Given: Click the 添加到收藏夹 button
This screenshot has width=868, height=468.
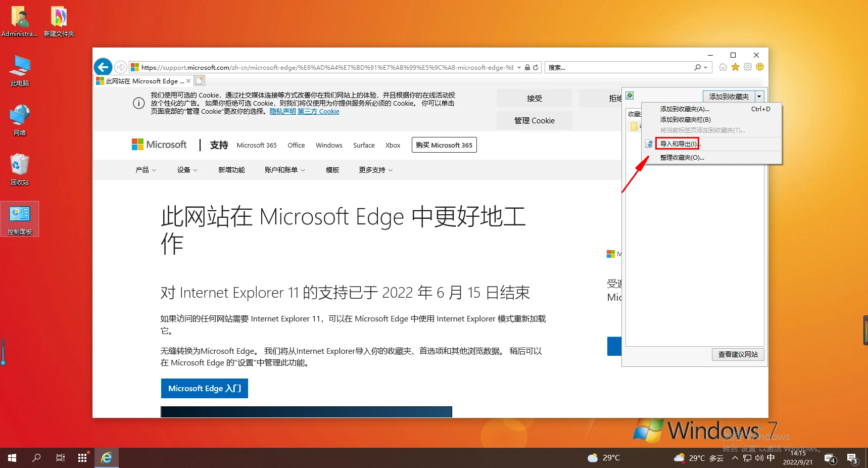Looking at the screenshot, I should 729,97.
